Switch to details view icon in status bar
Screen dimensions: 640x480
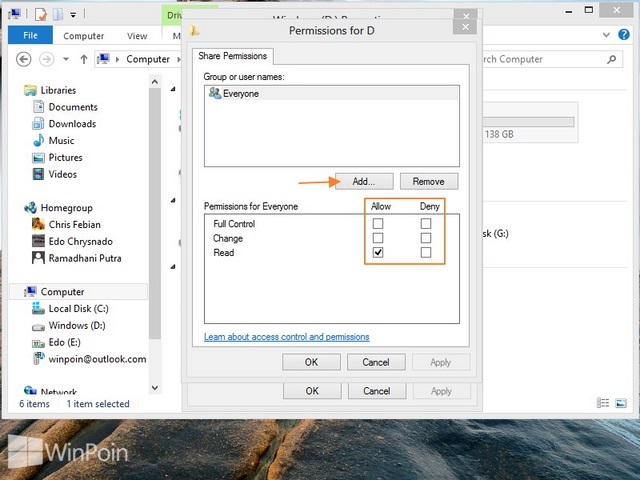click(602, 403)
